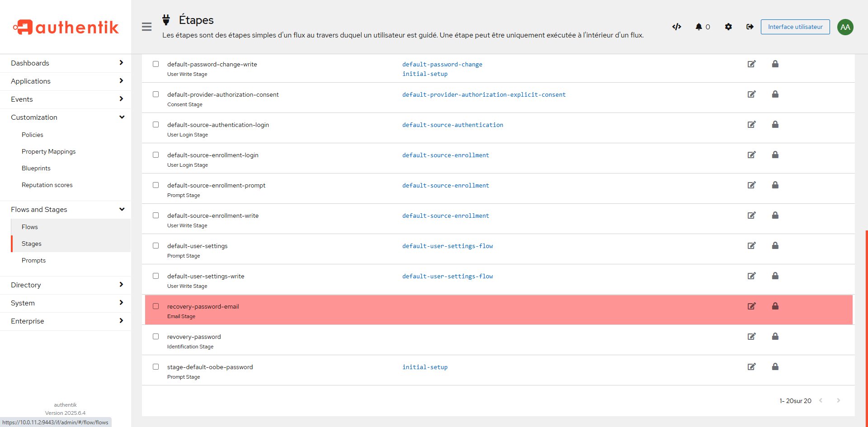This screenshot has width=868, height=427.
Task: Click the settings gear icon in header
Action: [x=728, y=27]
